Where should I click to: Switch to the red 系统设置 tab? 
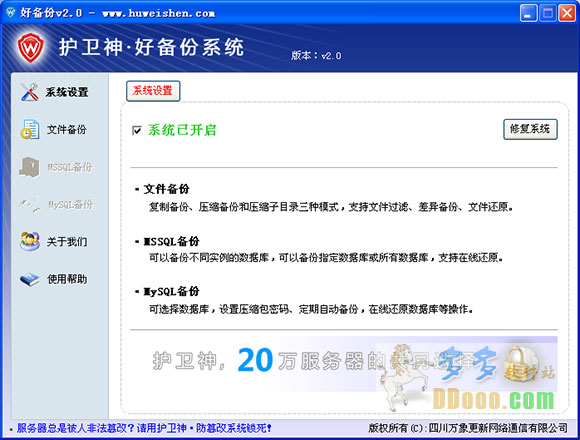pyautogui.click(x=153, y=91)
